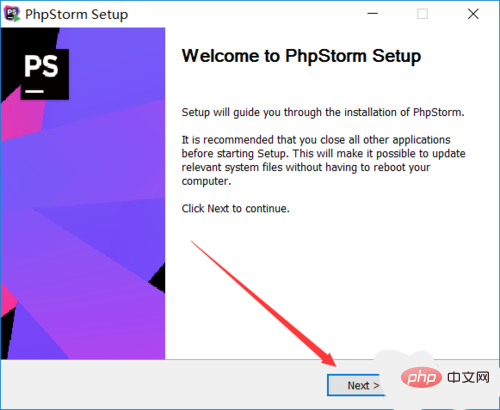This screenshot has width=500, height=410.
Task: Minimize the PhpStorm Setup window
Action: pos(372,14)
